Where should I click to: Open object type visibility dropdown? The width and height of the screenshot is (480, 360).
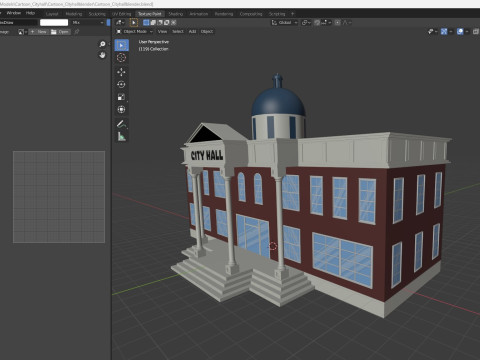[x=432, y=31]
